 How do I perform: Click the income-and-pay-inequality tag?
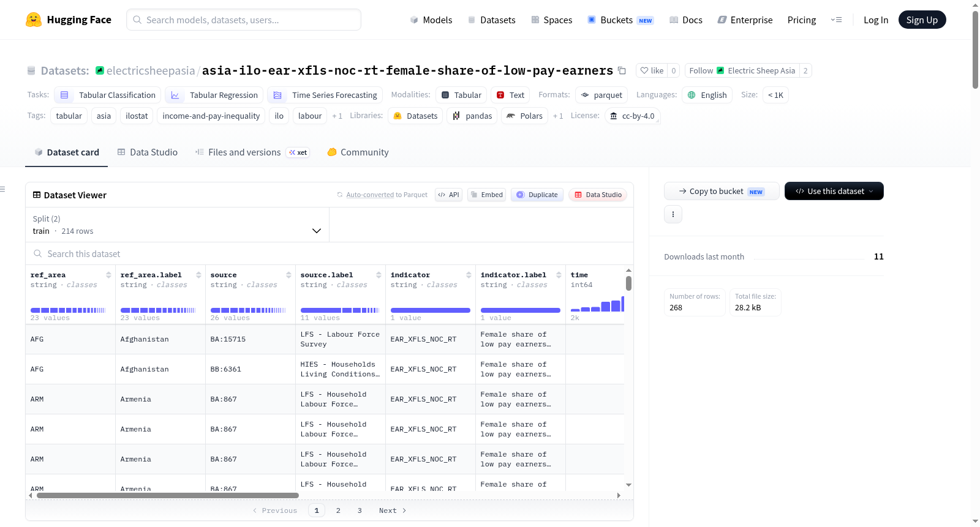coord(211,116)
